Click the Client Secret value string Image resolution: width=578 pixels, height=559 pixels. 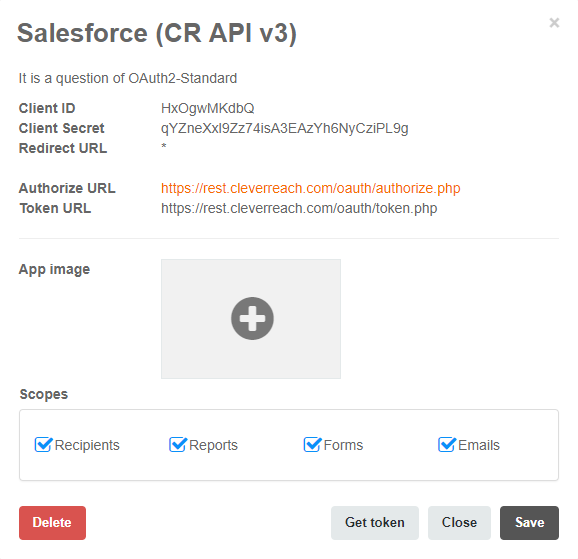pyautogui.click(x=285, y=128)
